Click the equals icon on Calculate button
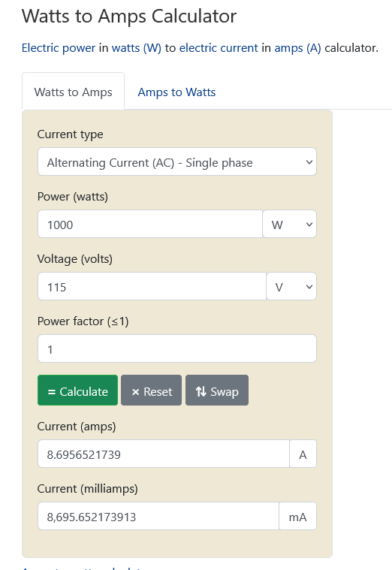The width and height of the screenshot is (392, 570). point(51,392)
